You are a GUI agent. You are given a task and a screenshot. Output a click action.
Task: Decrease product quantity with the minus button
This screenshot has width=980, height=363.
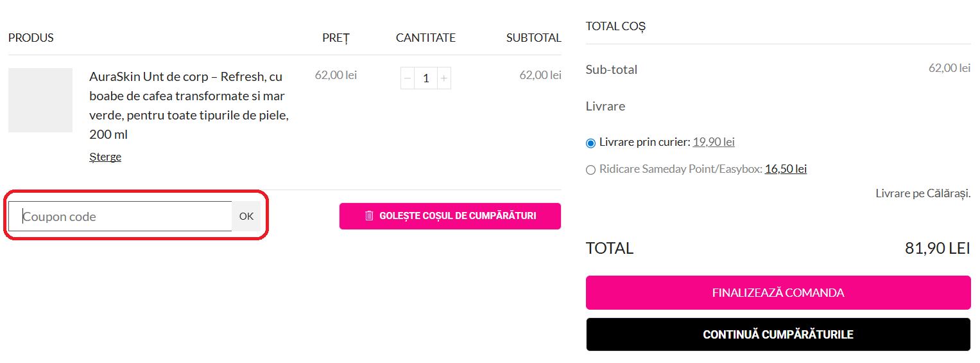click(x=408, y=79)
